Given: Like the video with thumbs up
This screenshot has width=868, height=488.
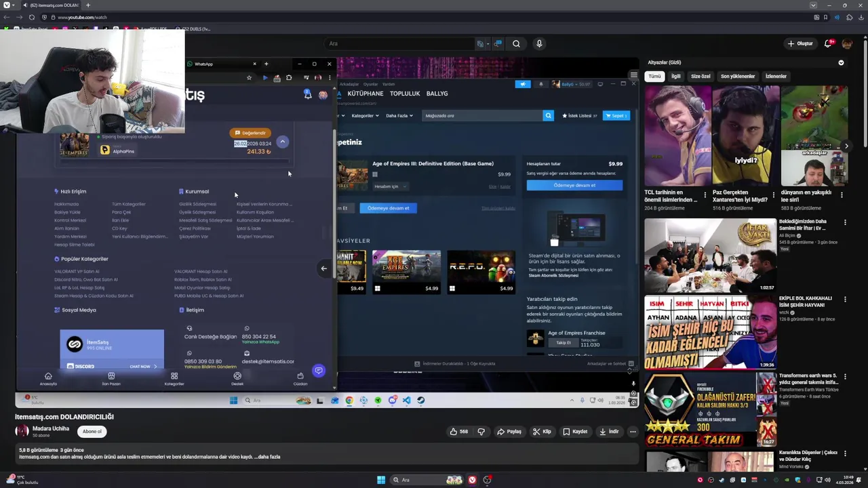Looking at the screenshot, I should click(x=459, y=431).
